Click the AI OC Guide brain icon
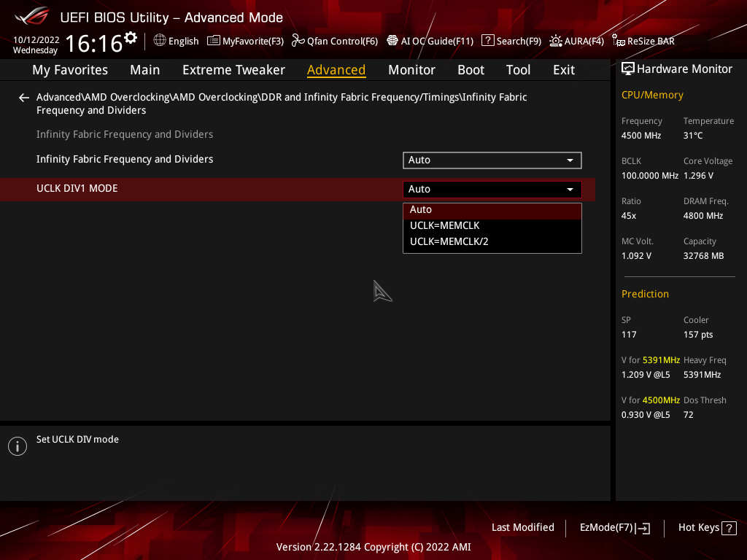The height and width of the screenshot is (560, 747). coord(392,41)
